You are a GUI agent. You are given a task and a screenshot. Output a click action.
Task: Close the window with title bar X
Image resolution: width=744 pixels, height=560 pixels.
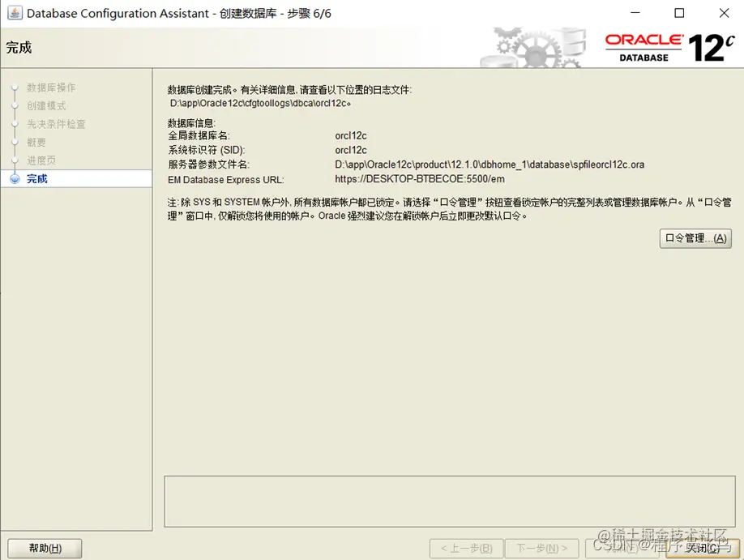tap(724, 13)
